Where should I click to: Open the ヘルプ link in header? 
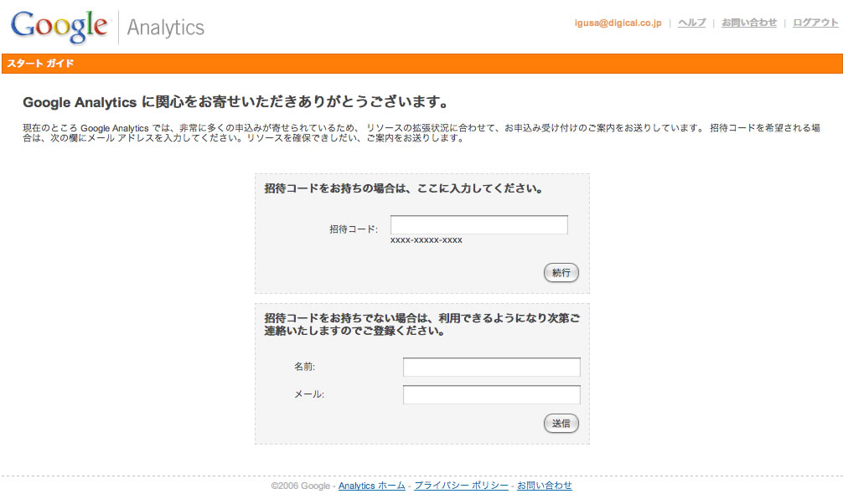point(691,23)
